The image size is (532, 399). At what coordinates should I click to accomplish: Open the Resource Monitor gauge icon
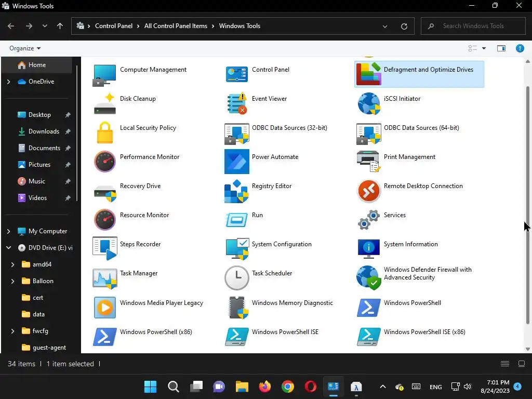click(104, 220)
